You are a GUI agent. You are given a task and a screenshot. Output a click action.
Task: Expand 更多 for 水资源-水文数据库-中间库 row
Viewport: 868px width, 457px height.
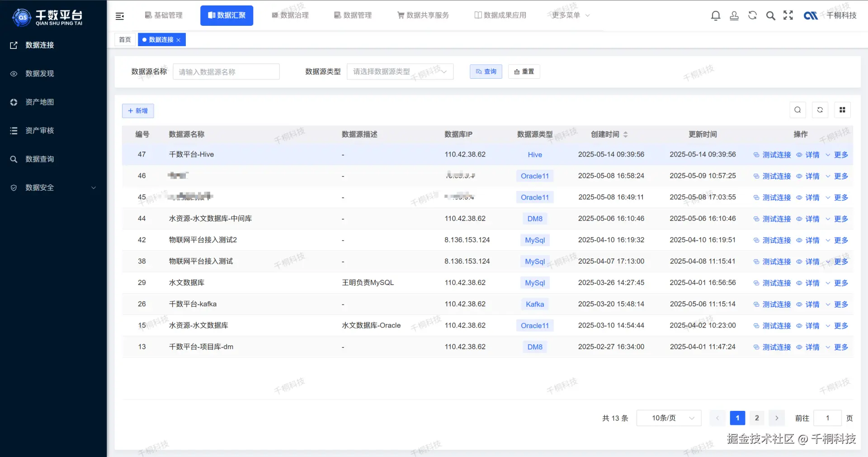pyautogui.click(x=837, y=219)
